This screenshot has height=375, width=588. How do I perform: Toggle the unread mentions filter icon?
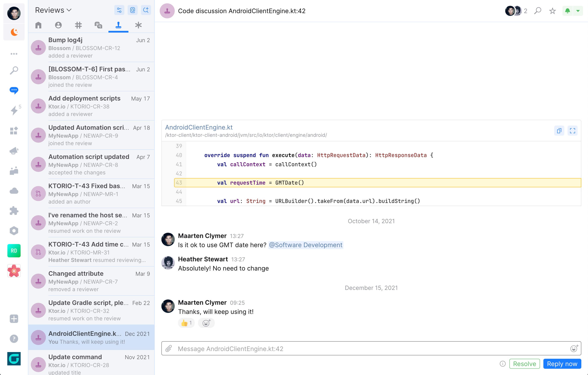pos(133,10)
